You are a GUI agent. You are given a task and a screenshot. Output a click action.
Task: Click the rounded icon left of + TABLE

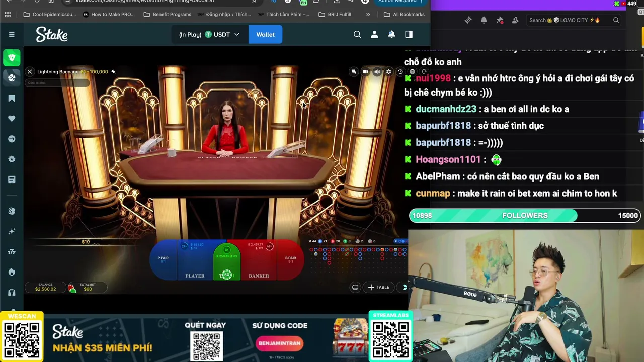click(x=355, y=287)
